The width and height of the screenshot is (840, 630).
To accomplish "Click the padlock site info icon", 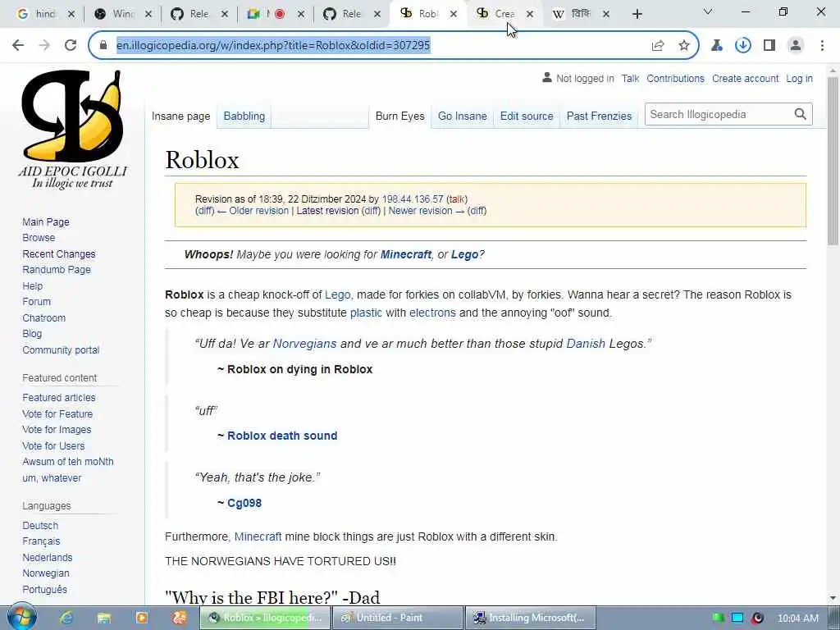I will click(x=103, y=46).
